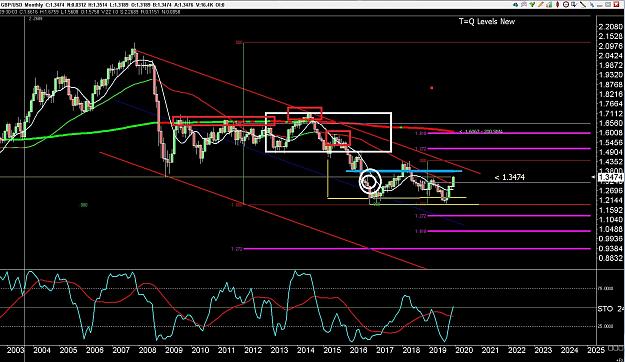Click the '< 1.3474' price annotation

(509, 177)
